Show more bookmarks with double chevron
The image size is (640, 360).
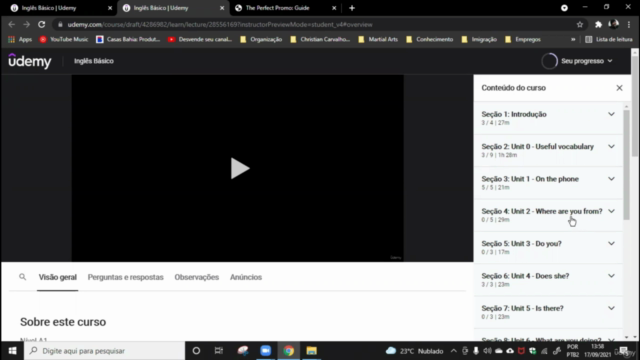tap(573, 39)
